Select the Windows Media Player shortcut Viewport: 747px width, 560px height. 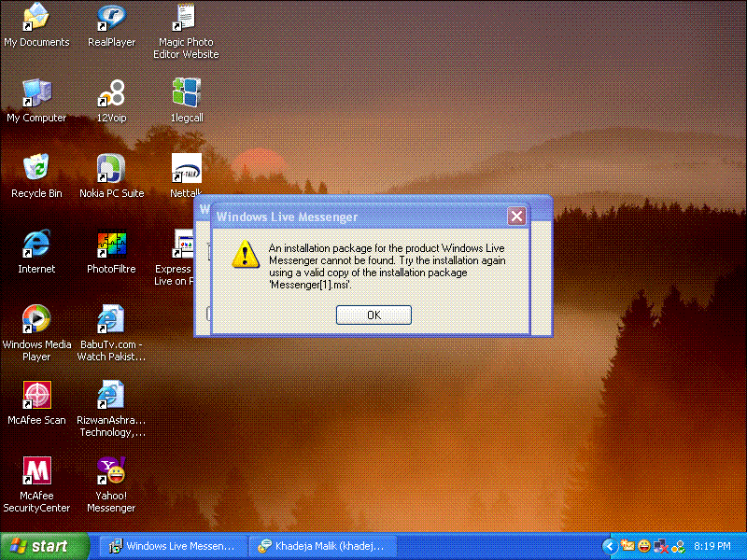(x=36, y=333)
